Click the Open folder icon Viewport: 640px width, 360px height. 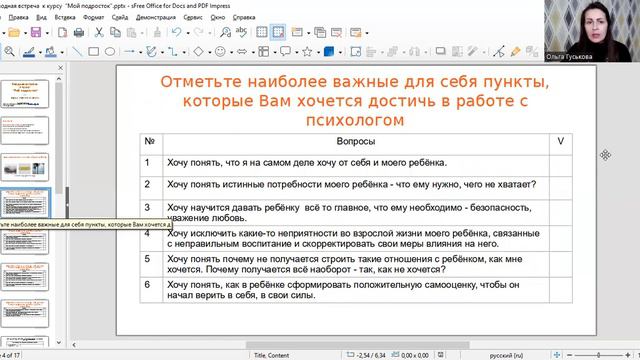[x=14, y=32]
